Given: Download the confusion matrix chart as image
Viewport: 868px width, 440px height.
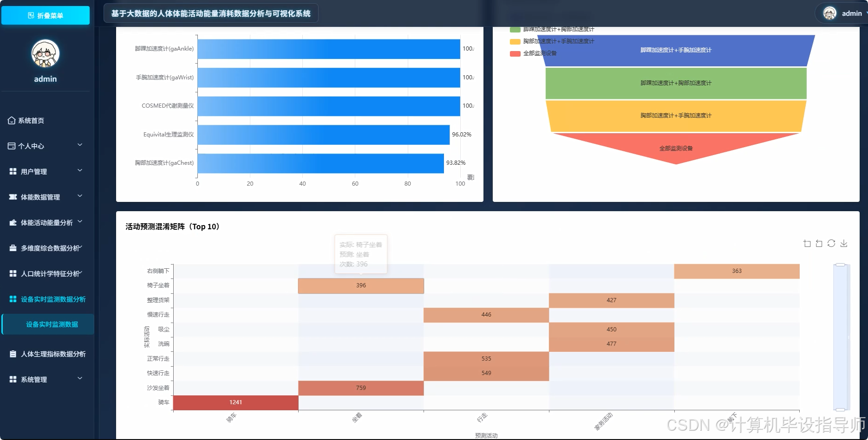Looking at the screenshot, I should tap(844, 244).
